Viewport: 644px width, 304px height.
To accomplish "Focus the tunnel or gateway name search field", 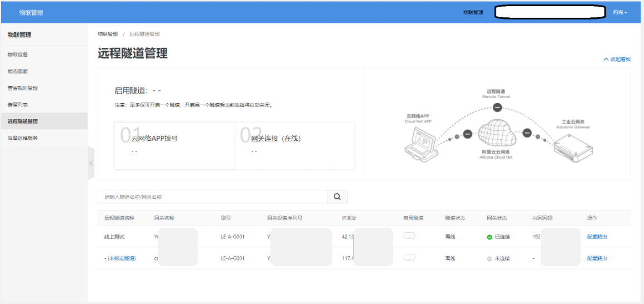I will pyautogui.click(x=212, y=197).
